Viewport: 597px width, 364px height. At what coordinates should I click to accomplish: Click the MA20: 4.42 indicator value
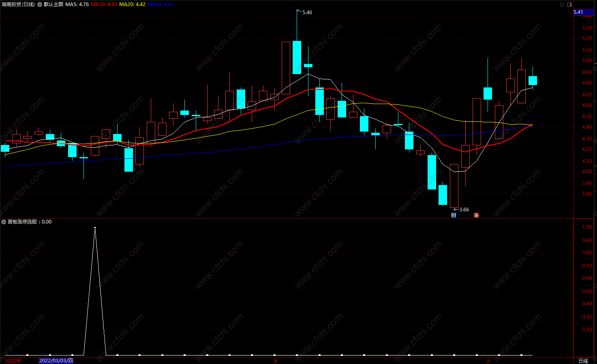coord(132,4)
